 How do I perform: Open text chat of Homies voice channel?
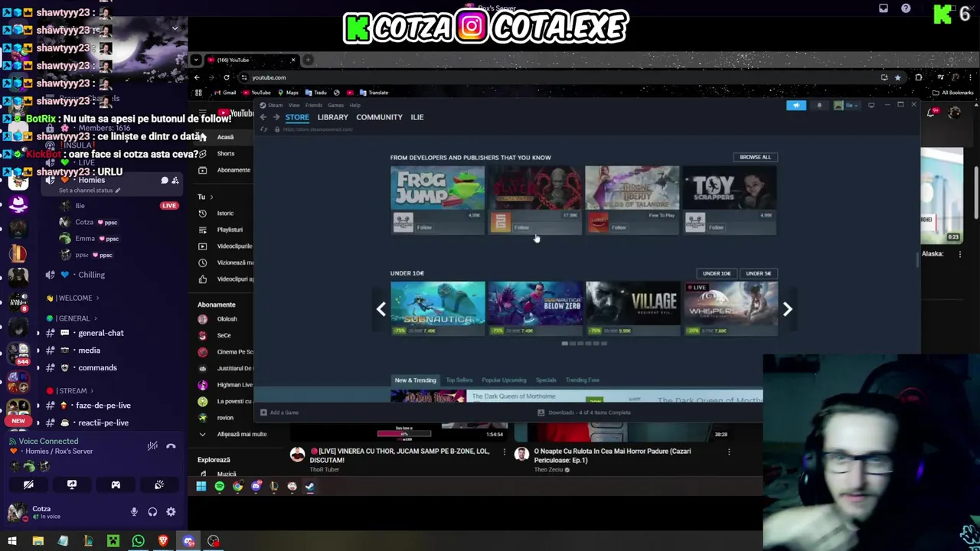click(x=164, y=181)
